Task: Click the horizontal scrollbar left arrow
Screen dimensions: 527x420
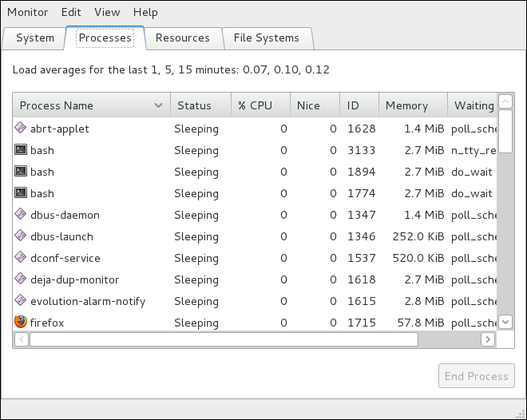Action: 22,339
